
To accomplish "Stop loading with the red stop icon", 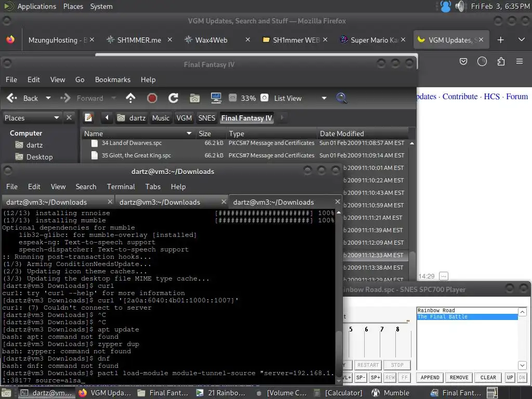I will 152,98.
